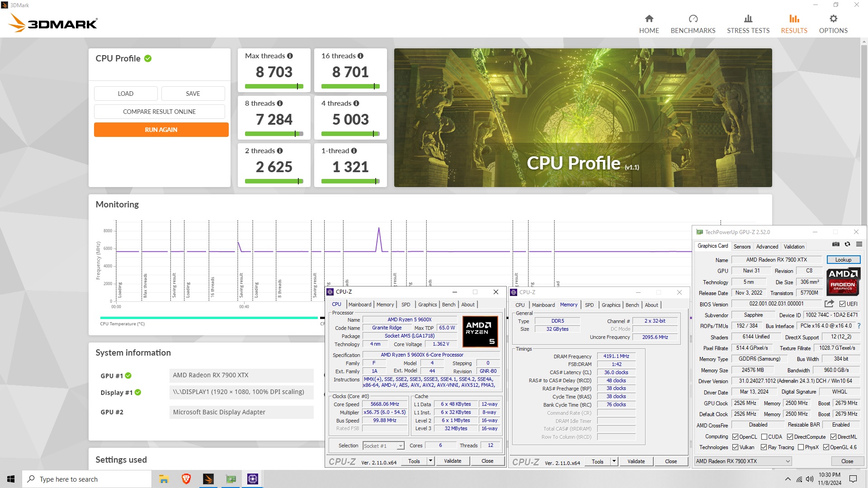This screenshot has height=488, width=868.
Task: Switch to Mainboard tab in left CPU-Z
Action: 360,305
